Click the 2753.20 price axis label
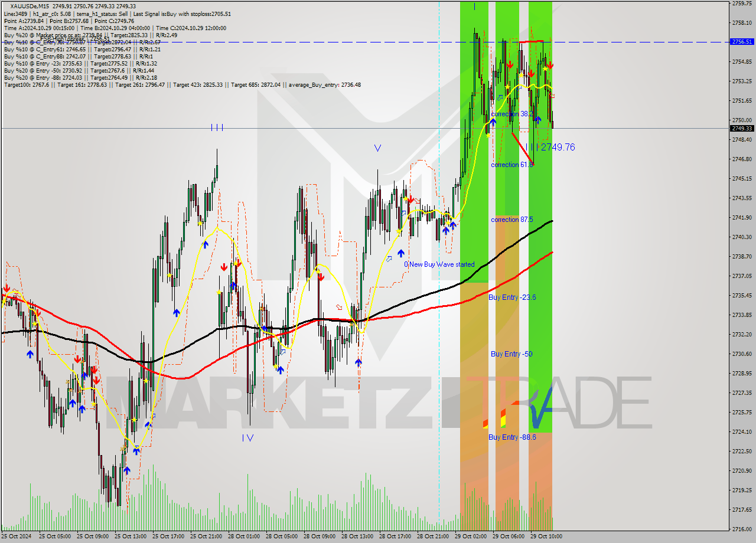Viewport: 756px width, 543px height. click(742, 81)
